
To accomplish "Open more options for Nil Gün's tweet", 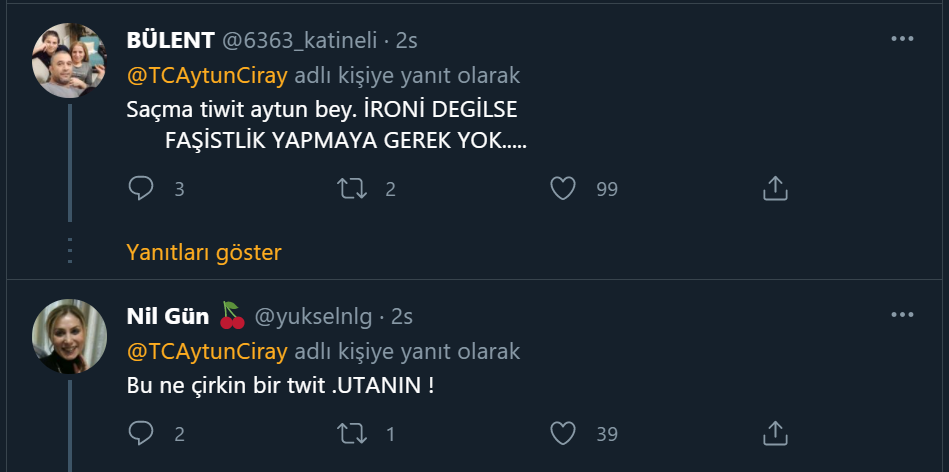I will [902, 316].
